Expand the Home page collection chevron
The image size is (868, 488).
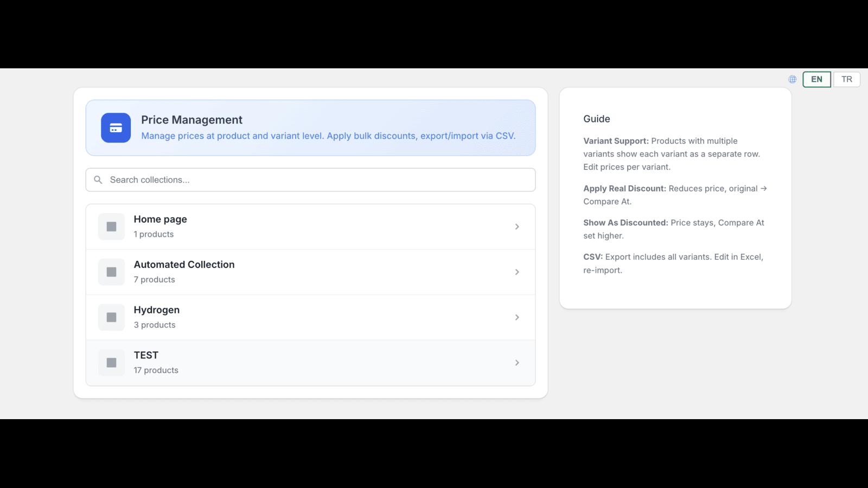(x=517, y=227)
